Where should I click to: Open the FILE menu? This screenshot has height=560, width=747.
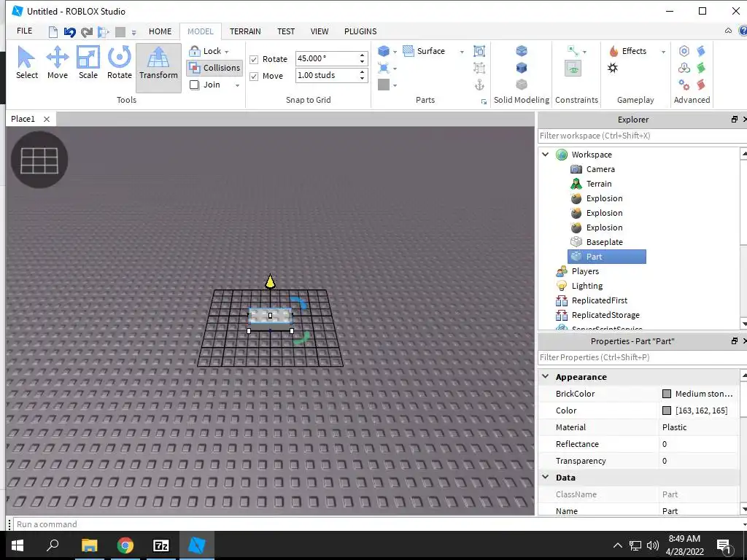pyautogui.click(x=25, y=31)
